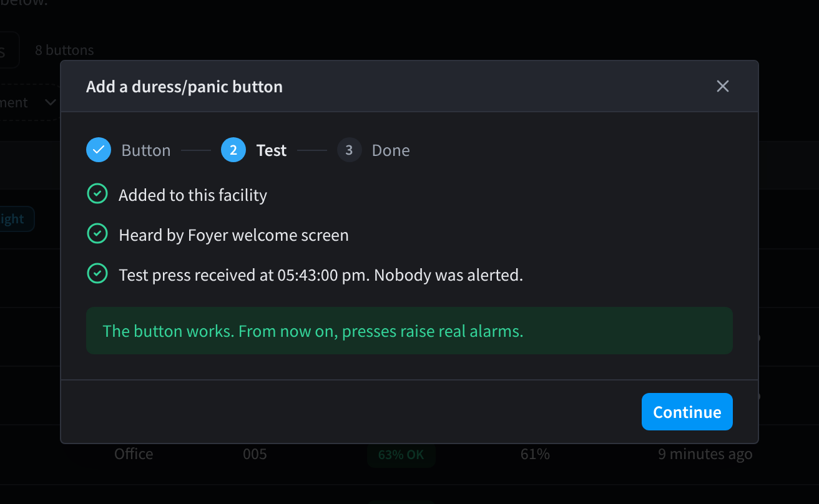Click the checkmark beside Heard by Foyer welcome screen
The image size is (819, 504).
(97, 234)
